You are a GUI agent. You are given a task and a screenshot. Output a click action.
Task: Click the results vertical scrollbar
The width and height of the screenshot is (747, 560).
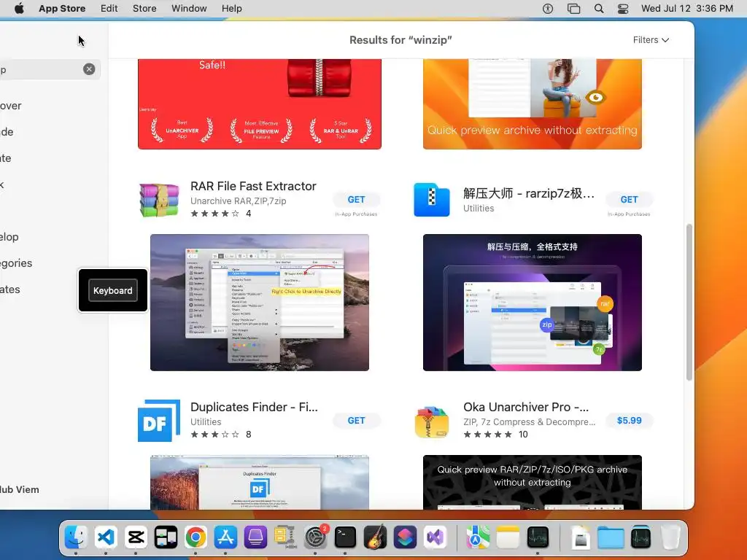click(x=689, y=303)
